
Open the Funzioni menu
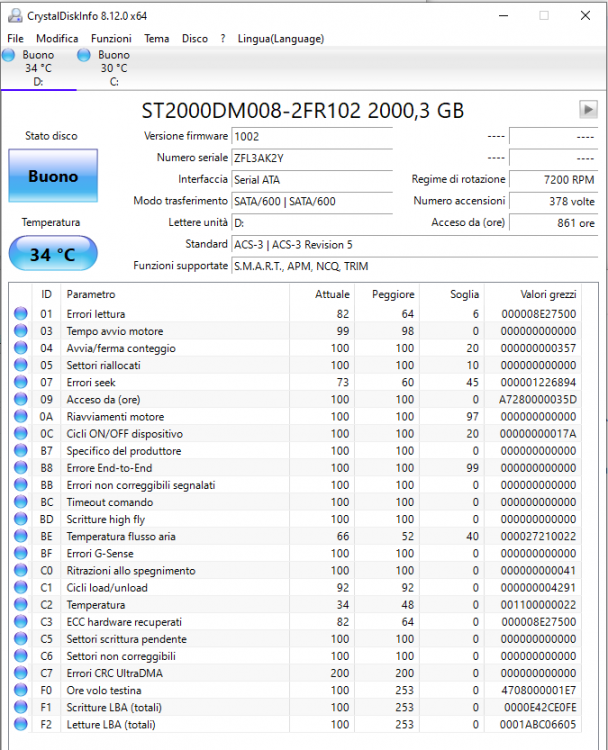[111, 38]
